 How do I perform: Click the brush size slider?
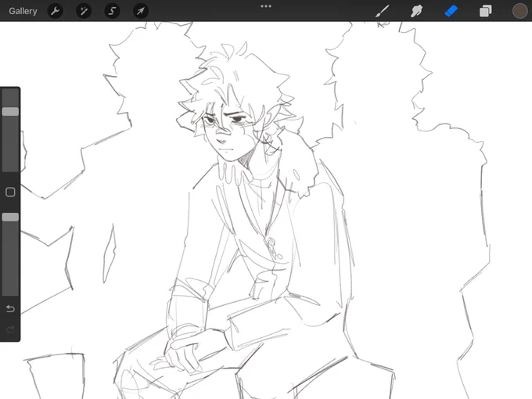click(x=10, y=130)
